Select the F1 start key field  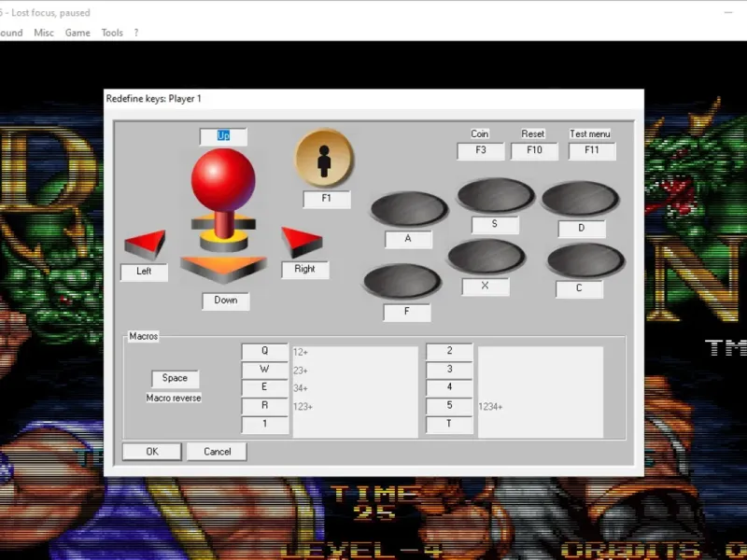tap(327, 199)
